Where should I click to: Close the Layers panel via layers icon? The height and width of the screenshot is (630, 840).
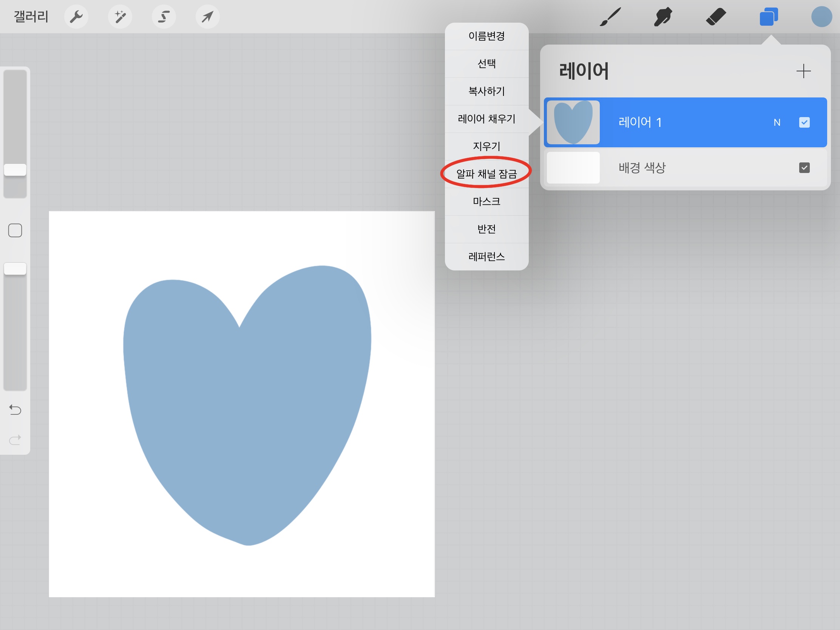[769, 17]
